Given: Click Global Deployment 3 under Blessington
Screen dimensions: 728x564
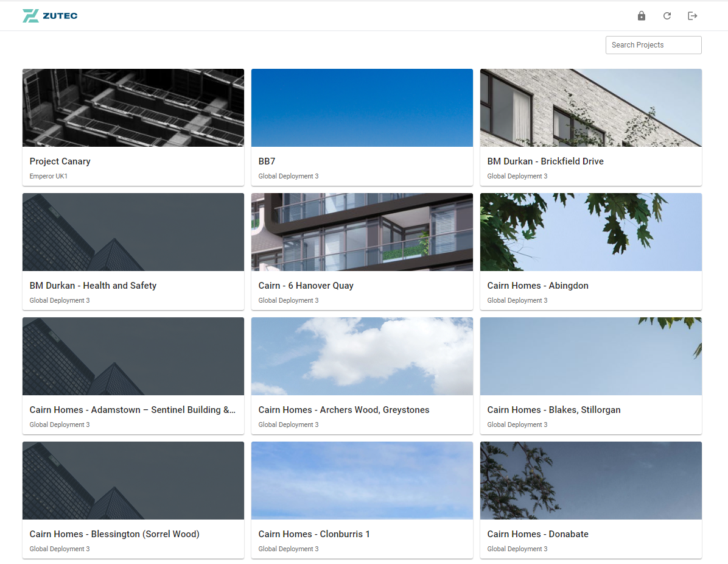Looking at the screenshot, I should point(60,549).
